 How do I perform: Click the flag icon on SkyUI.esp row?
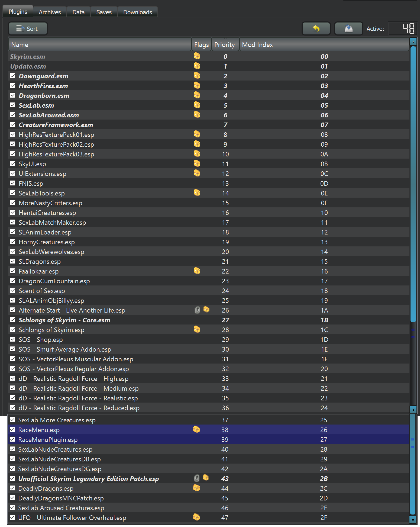[197, 163]
